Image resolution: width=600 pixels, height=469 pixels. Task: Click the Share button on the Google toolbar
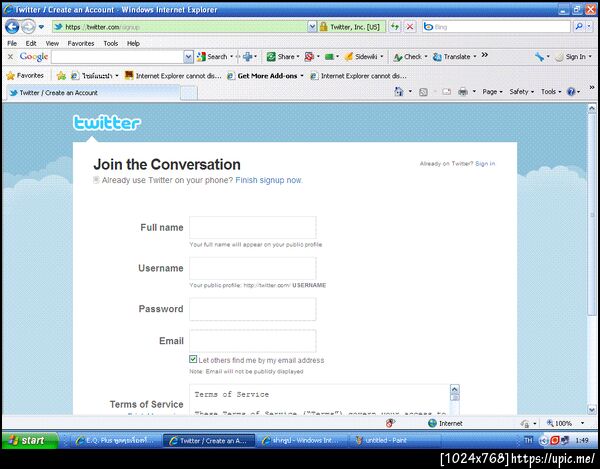point(281,57)
